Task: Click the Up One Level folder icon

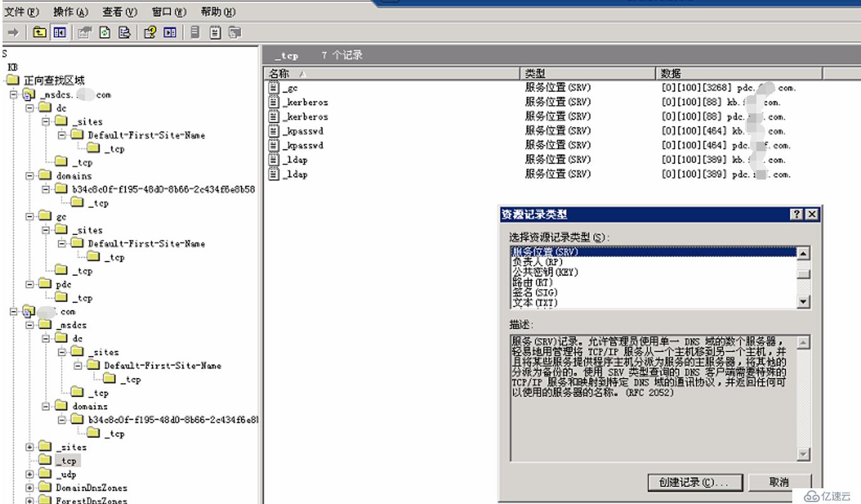Action: 40,32
